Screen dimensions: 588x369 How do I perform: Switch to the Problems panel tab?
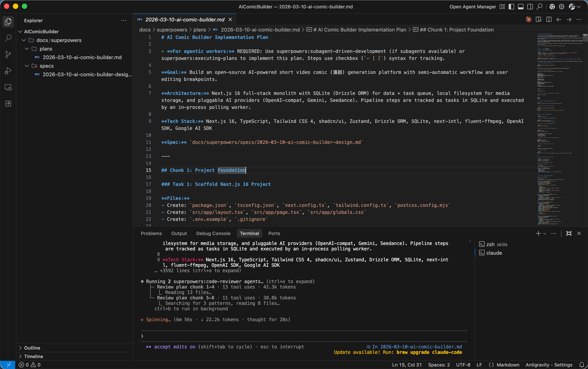click(x=151, y=233)
